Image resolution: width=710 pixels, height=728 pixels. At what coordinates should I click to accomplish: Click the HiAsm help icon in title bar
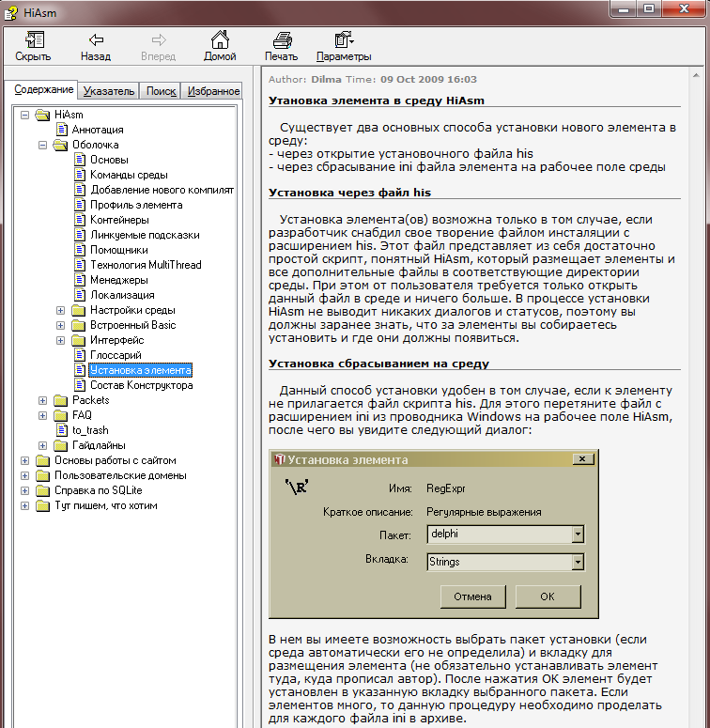point(10,13)
